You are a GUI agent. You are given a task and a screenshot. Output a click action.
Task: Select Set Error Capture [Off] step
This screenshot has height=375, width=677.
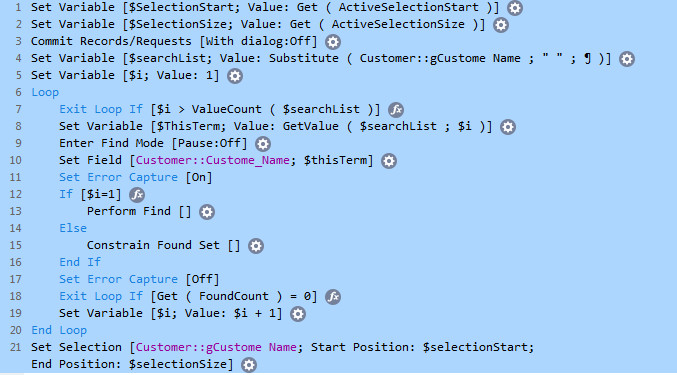139,279
